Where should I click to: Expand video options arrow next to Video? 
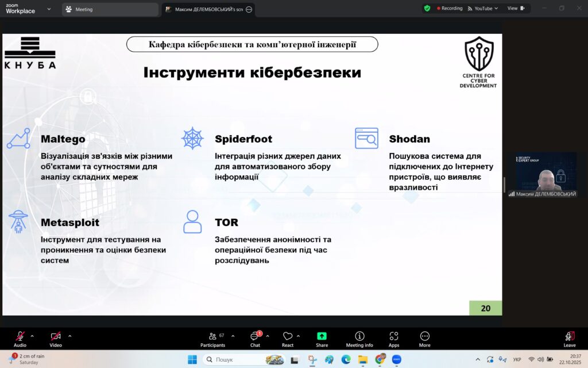click(70, 336)
